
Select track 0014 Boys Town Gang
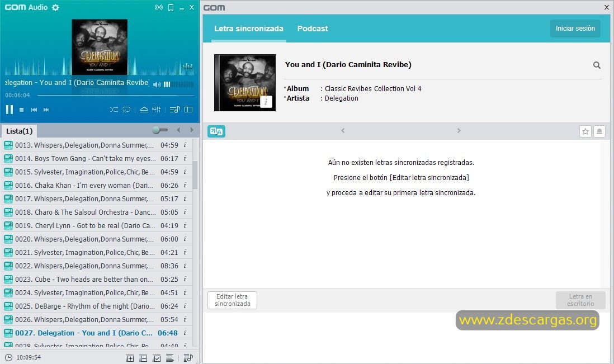click(x=97, y=159)
